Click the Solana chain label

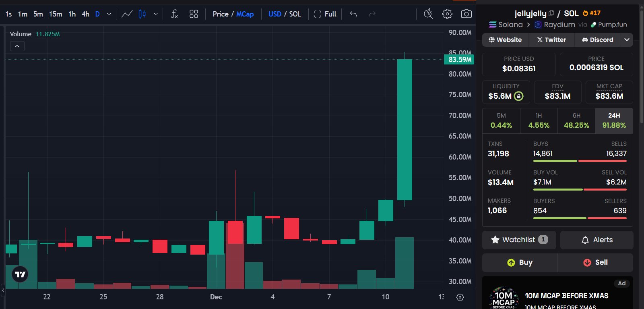510,25
